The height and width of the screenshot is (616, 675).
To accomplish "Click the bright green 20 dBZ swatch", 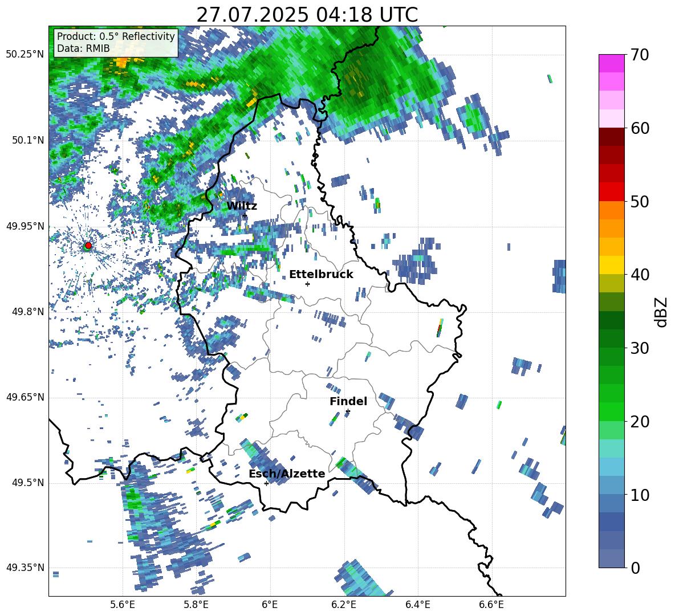I will (x=611, y=411).
